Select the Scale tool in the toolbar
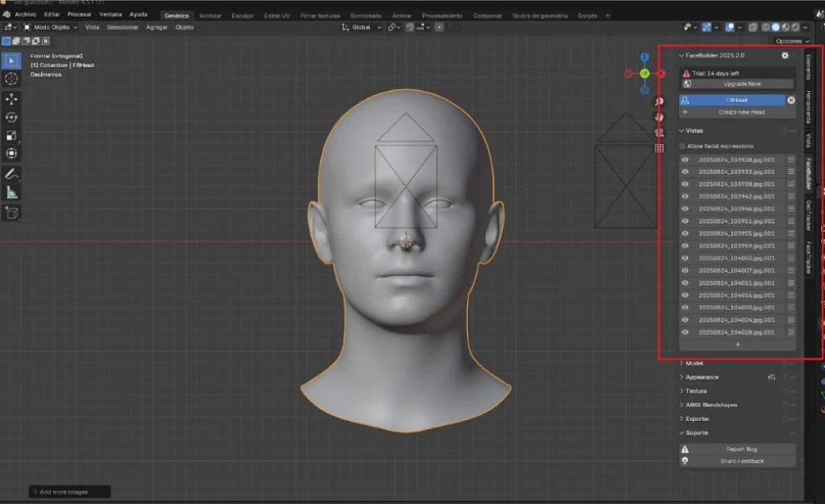Viewport: 825px width, 504px height. pyautogui.click(x=11, y=135)
